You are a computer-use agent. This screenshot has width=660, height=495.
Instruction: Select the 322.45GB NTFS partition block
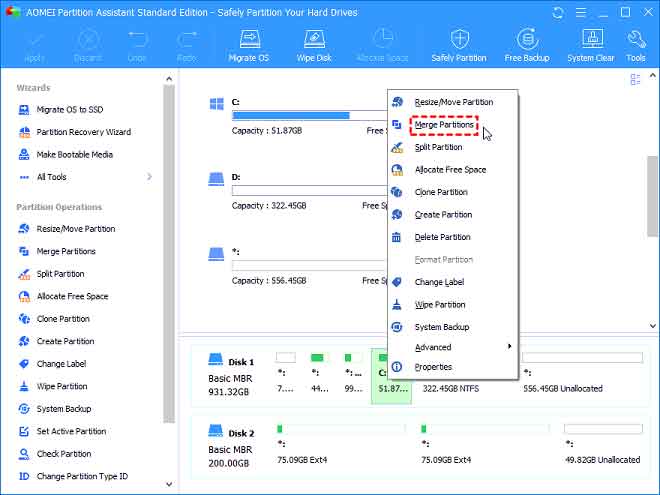point(451,389)
